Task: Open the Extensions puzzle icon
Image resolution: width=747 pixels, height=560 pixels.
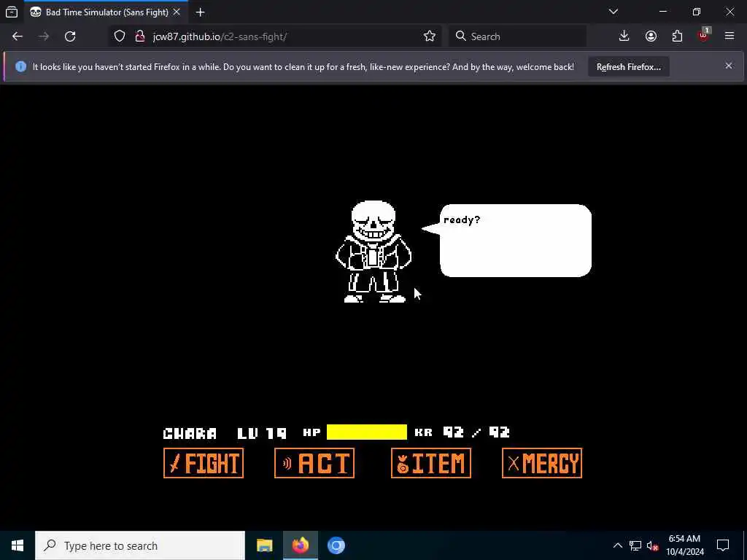Action: tap(677, 36)
